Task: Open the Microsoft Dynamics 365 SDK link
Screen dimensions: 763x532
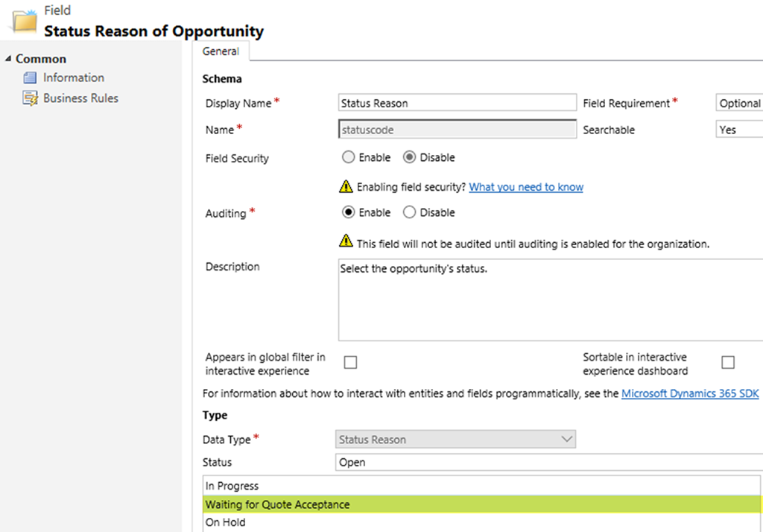Action: pyautogui.click(x=690, y=393)
